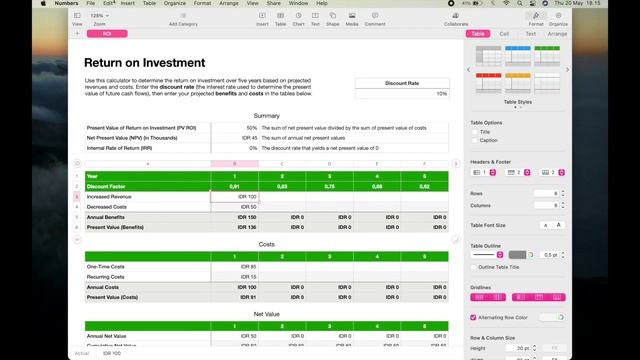Toggle the right header gridlines button group

(x=538, y=297)
